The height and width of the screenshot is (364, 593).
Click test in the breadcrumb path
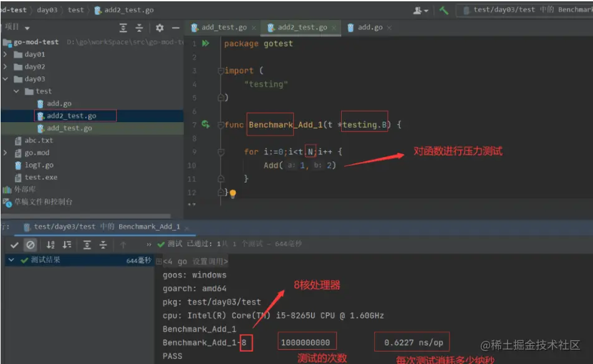pos(75,10)
